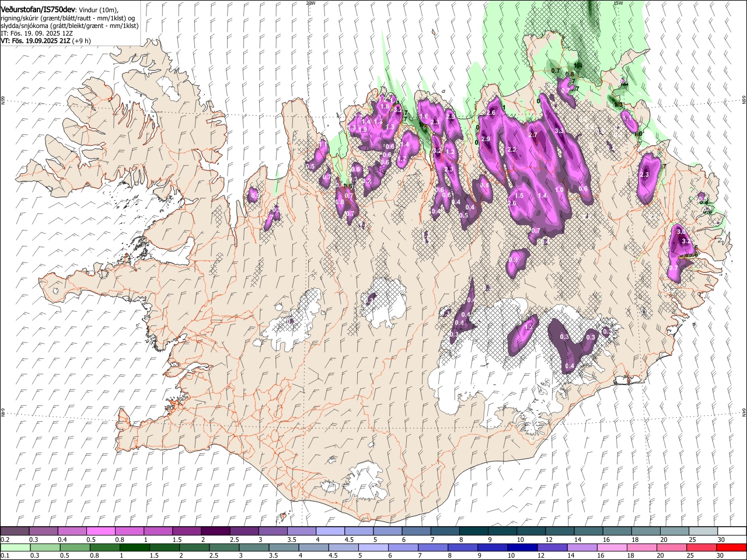Click the 'VT: Fös. 19.09.2025 21Z' valid time line

click(x=46, y=41)
